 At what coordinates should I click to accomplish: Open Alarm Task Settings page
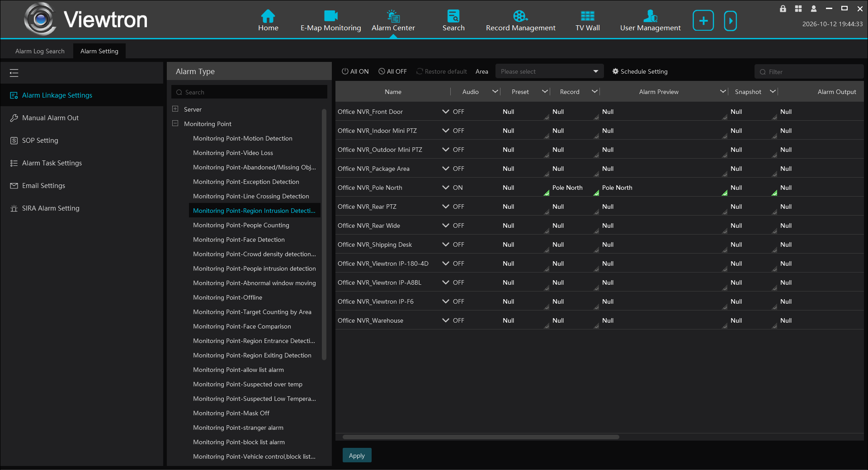pos(81,163)
